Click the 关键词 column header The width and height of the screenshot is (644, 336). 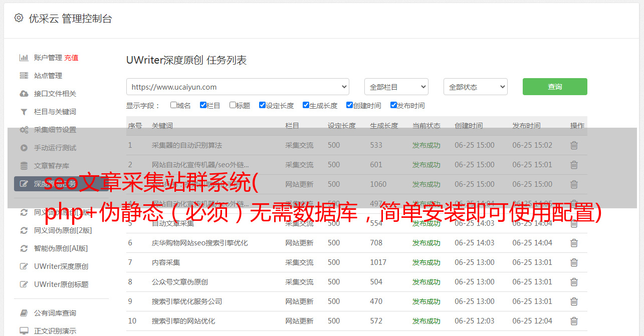tap(162, 126)
